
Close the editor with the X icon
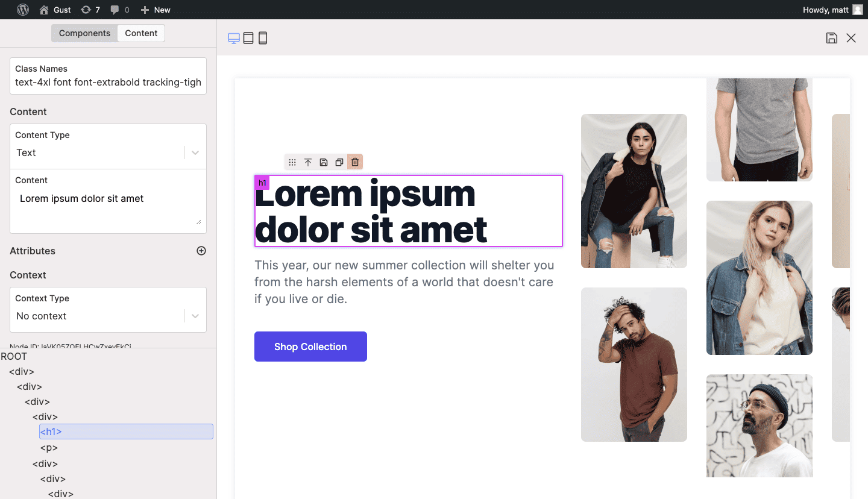click(851, 38)
